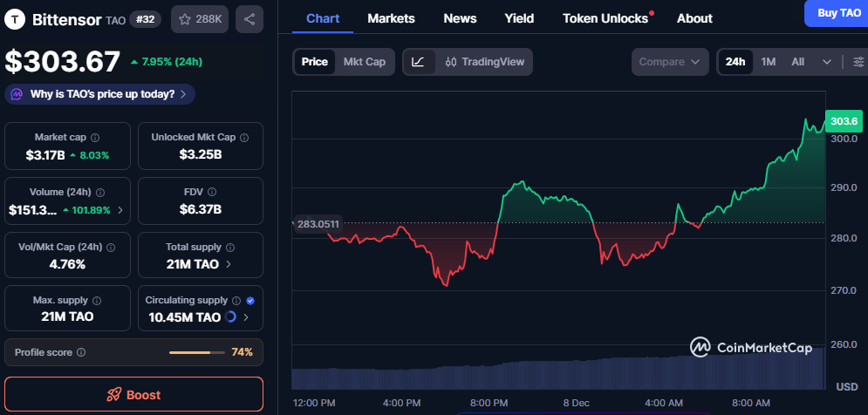Click the Circulating supply verified badge
The image size is (868, 415).
[250, 300]
